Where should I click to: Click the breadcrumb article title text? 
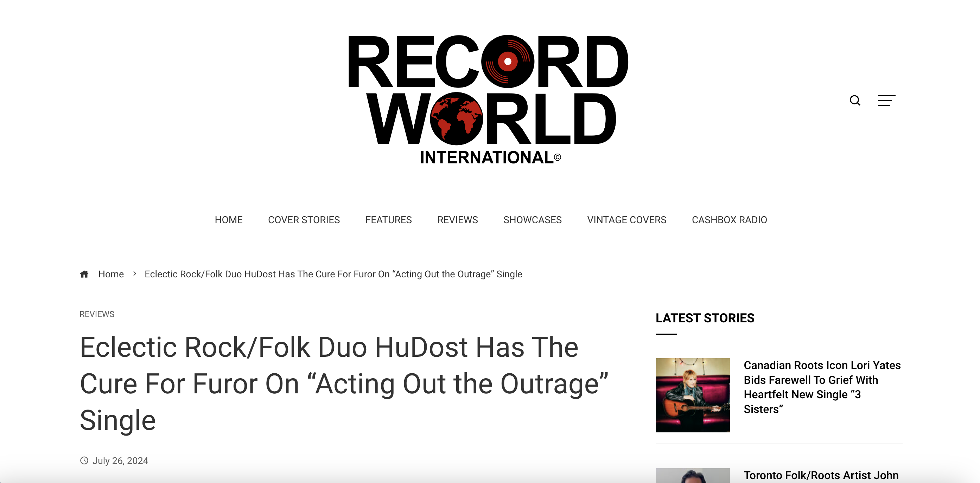point(333,274)
